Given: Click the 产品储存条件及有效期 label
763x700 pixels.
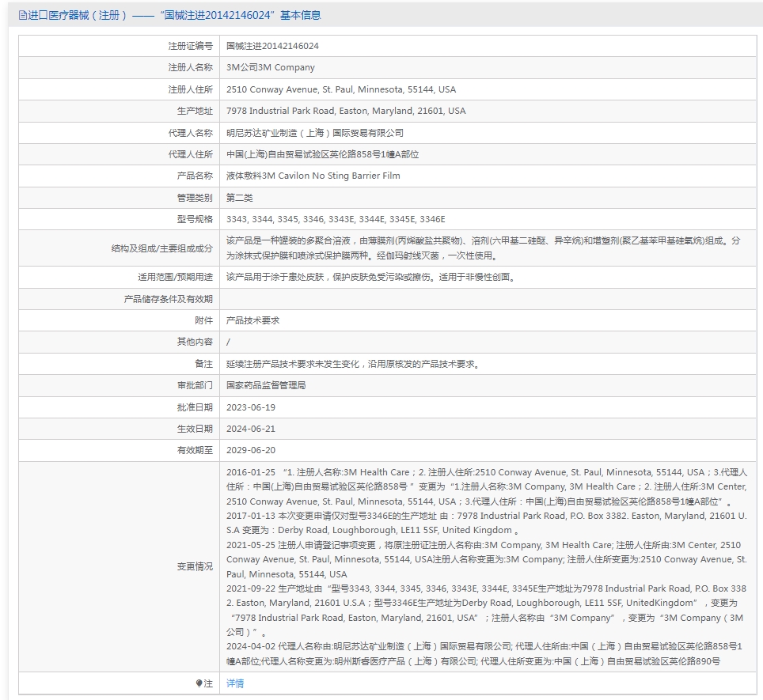Looking at the screenshot, I should (169, 299).
